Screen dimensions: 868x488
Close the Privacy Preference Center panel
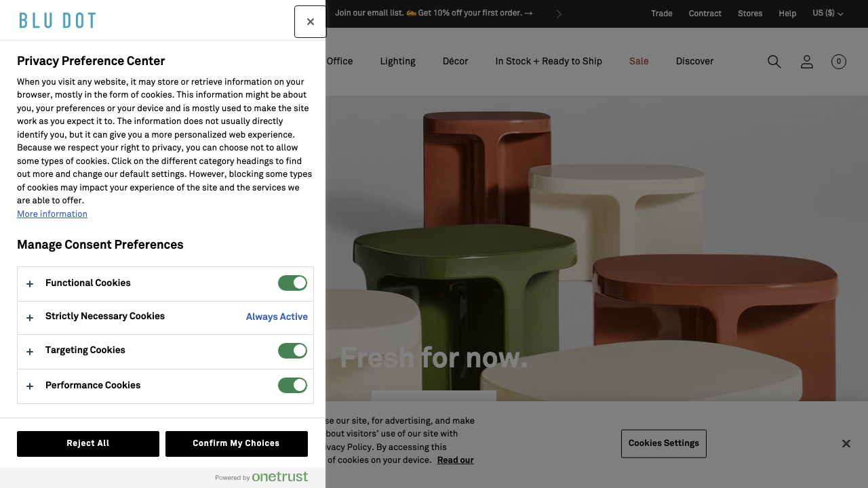coord(310,22)
